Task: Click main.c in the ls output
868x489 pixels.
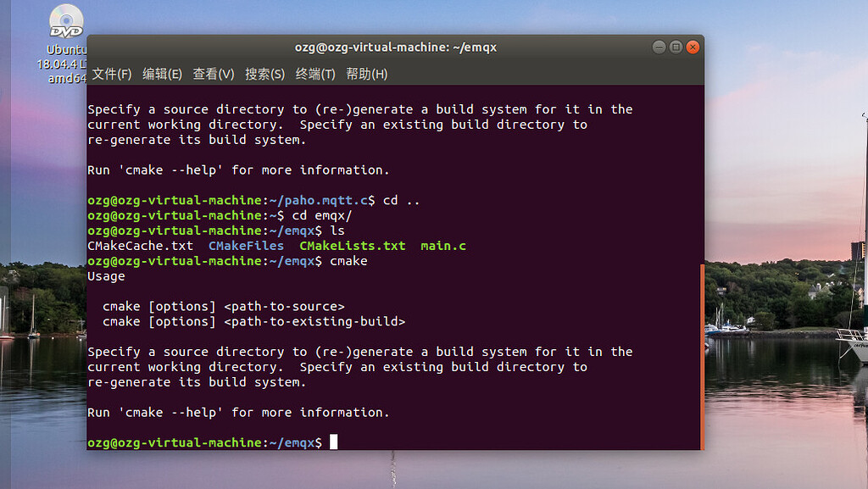Action: pyautogui.click(x=443, y=246)
